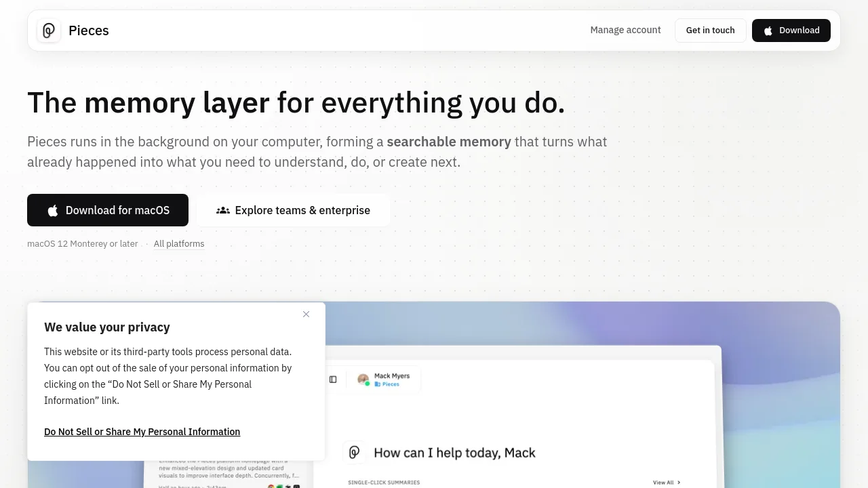Click Do Not Sell or Share My Personal Information
Screen dimensions: 868x488
tap(142, 432)
